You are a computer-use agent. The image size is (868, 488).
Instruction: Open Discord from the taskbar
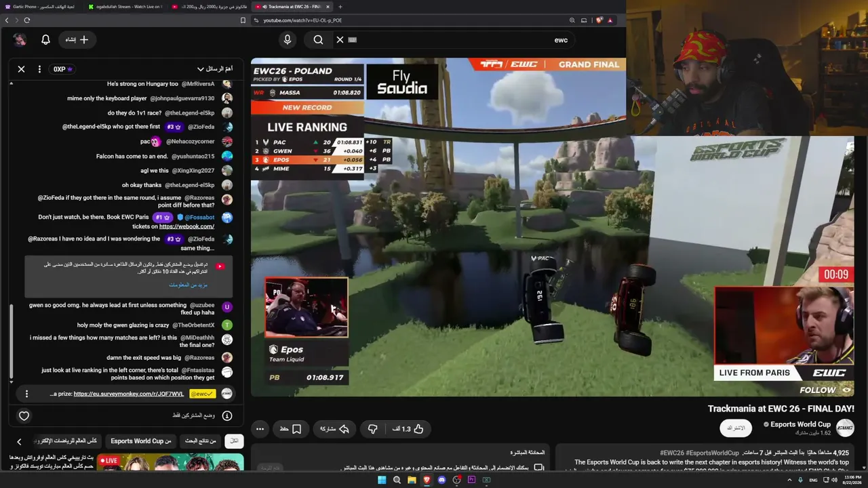coord(441,480)
